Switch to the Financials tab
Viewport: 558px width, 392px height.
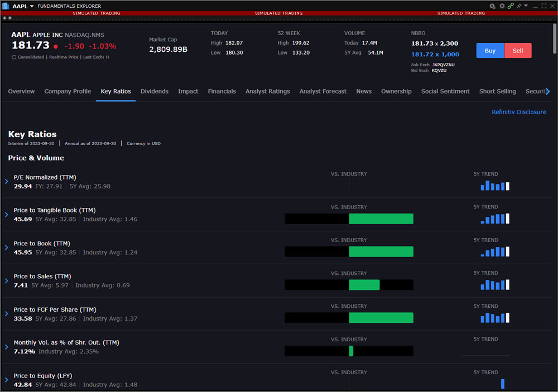(x=222, y=91)
